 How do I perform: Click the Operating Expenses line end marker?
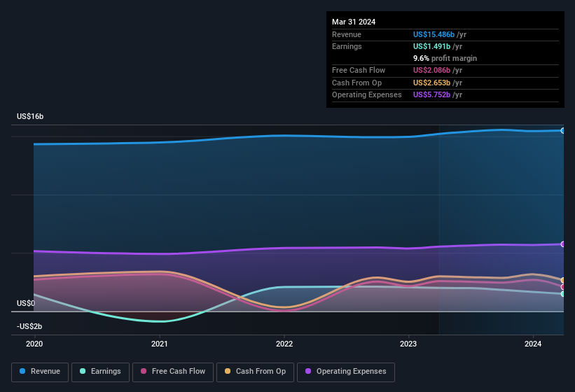coord(563,244)
